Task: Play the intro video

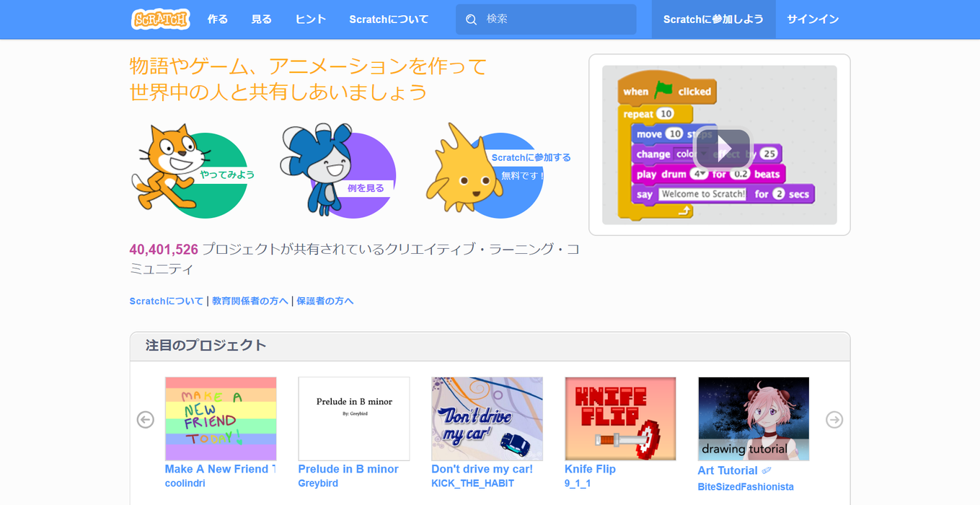Action: [723, 149]
